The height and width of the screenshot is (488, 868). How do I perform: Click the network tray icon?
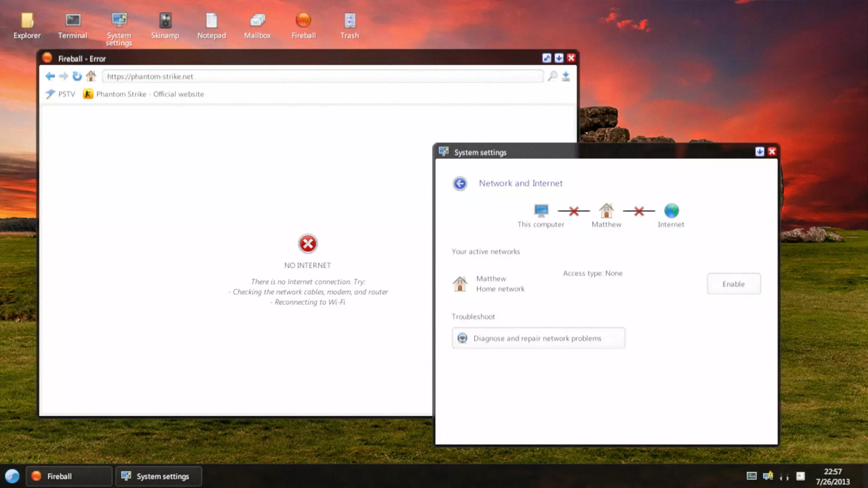click(x=768, y=476)
